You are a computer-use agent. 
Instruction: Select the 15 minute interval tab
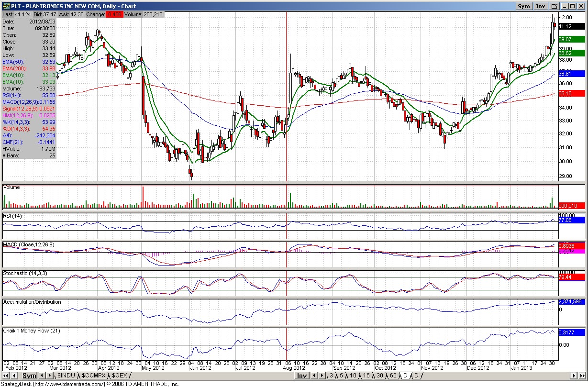click(x=366, y=376)
